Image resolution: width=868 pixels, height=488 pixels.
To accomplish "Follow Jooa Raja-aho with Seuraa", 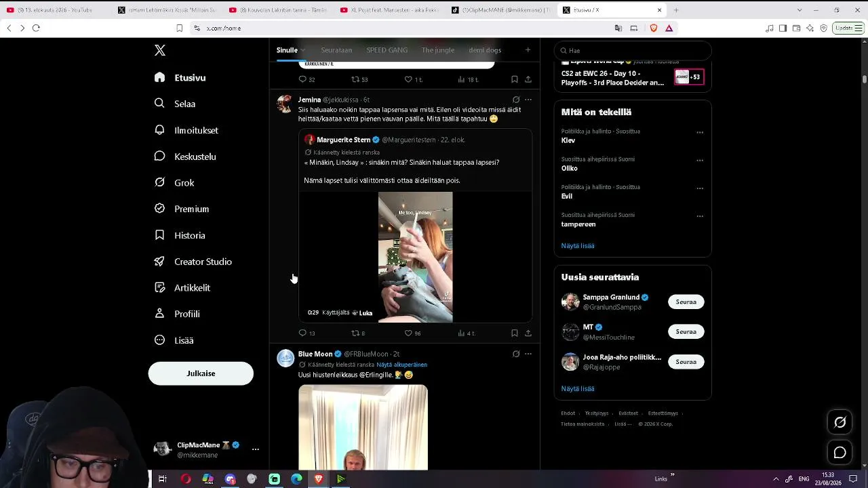I will [686, 362].
